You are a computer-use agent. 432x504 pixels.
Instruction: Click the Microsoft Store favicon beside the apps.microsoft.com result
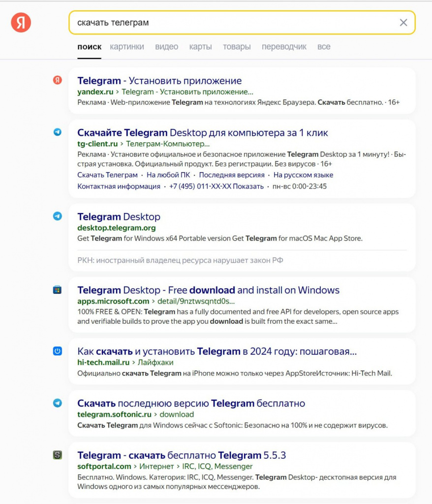click(57, 290)
